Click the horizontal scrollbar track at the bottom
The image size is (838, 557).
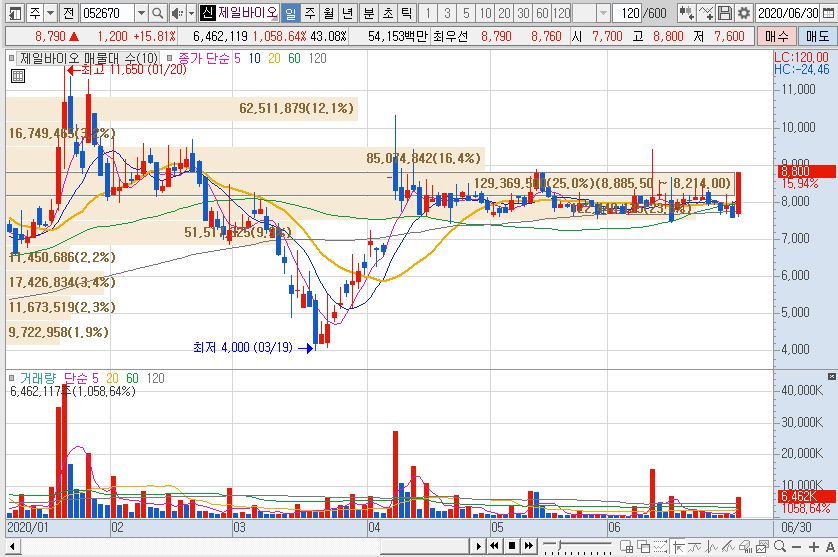243,547
